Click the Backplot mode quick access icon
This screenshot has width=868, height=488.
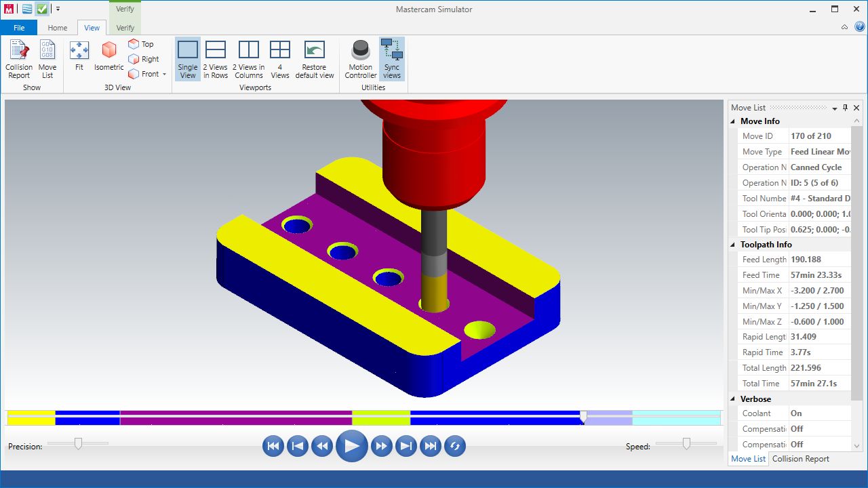click(27, 9)
